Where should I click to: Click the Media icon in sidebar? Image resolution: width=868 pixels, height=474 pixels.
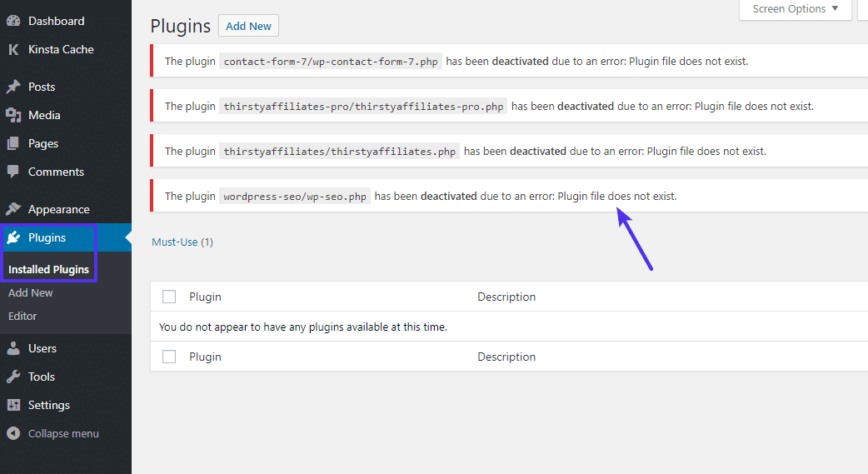point(13,115)
